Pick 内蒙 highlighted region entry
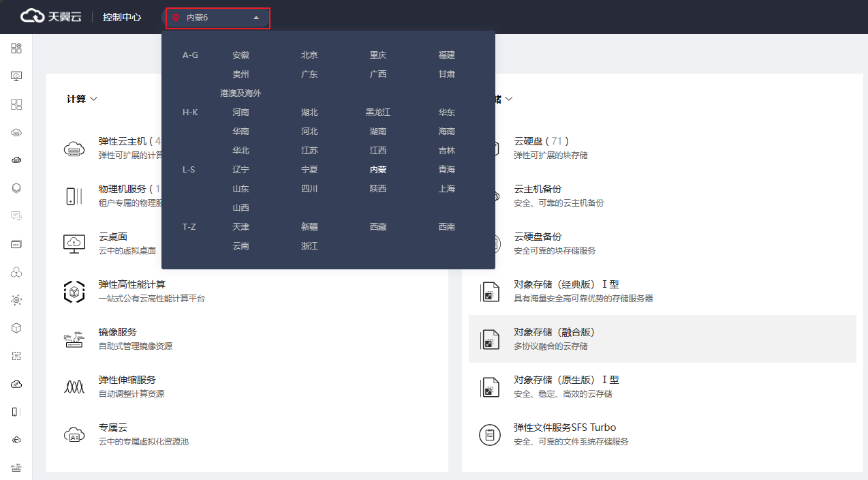 [378, 170]
